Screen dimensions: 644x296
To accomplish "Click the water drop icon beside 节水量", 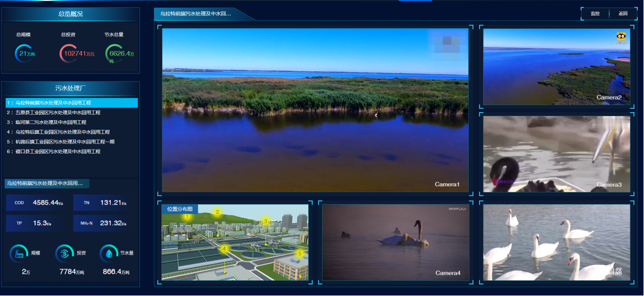I will (109, 254).
